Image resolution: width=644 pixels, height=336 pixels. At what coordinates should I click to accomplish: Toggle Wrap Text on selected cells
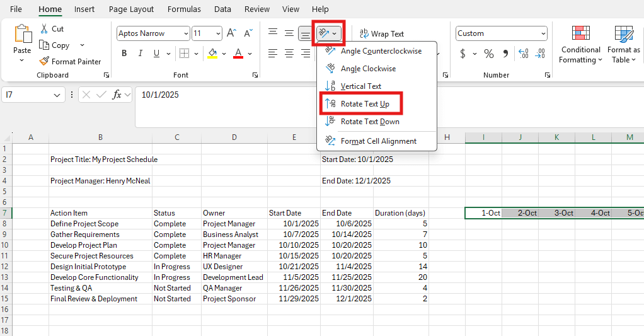point(381,34)
